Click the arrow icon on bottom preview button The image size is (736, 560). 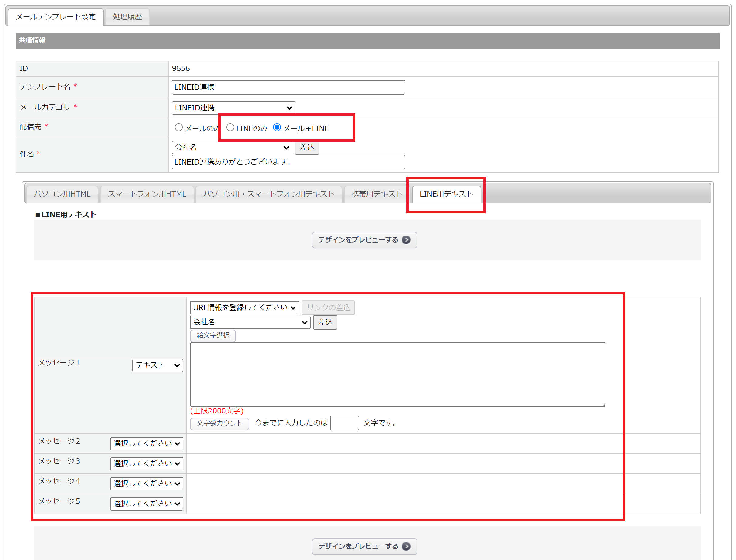tap(406, 546)
